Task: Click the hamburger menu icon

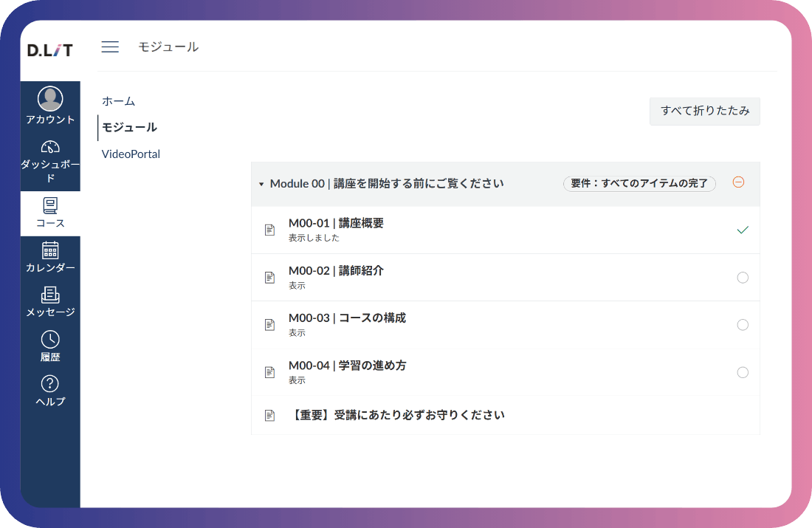Action: coord(110,47)
